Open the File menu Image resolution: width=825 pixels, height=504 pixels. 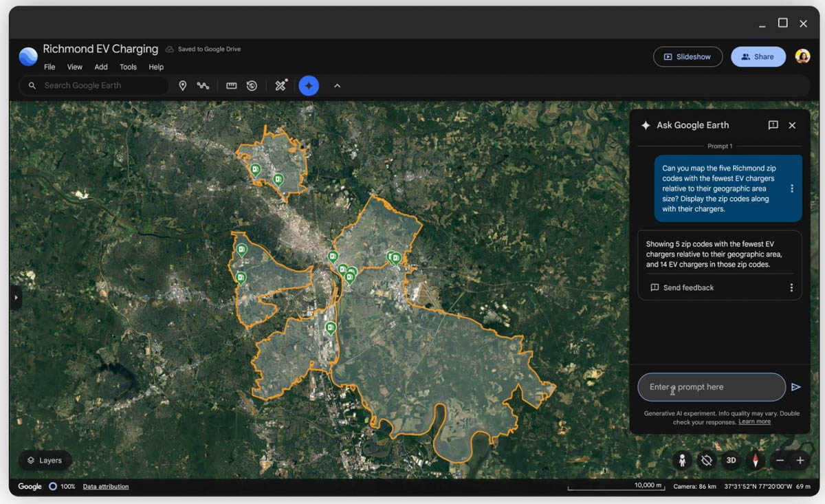(49, 67)
